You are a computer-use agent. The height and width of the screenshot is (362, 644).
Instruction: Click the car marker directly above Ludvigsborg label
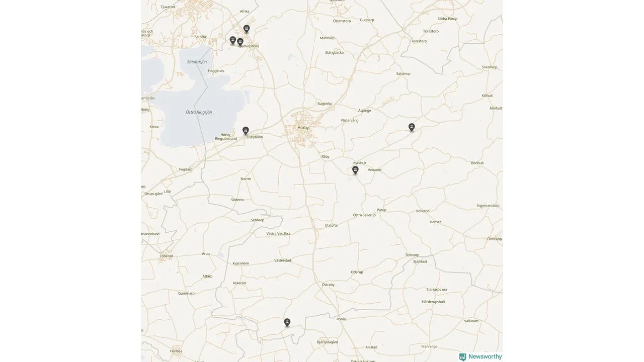240,42
